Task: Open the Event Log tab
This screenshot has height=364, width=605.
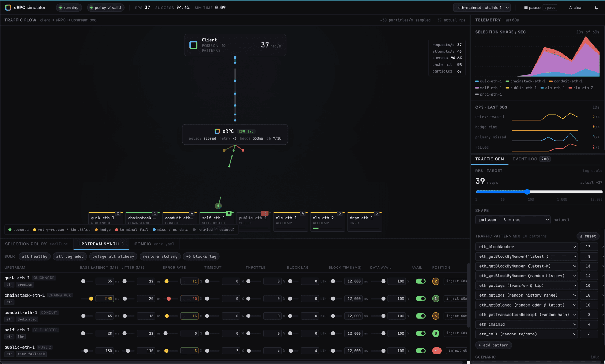Action: (531, 159)
